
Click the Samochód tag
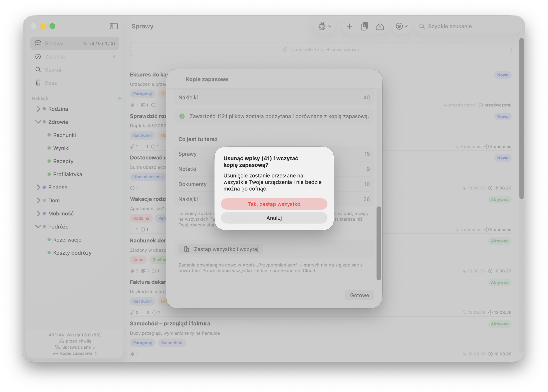click(171, 343)
